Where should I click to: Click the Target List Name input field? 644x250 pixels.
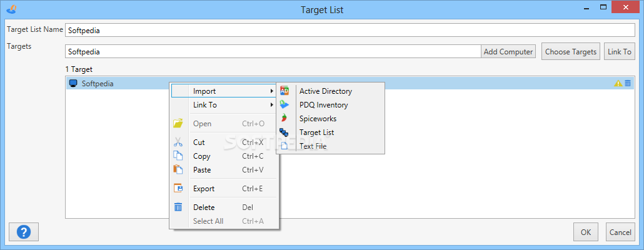(350, 30)
